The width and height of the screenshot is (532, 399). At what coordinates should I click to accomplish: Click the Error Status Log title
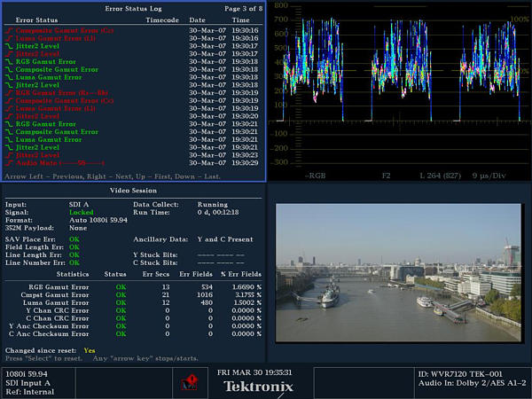coord(133,8)
